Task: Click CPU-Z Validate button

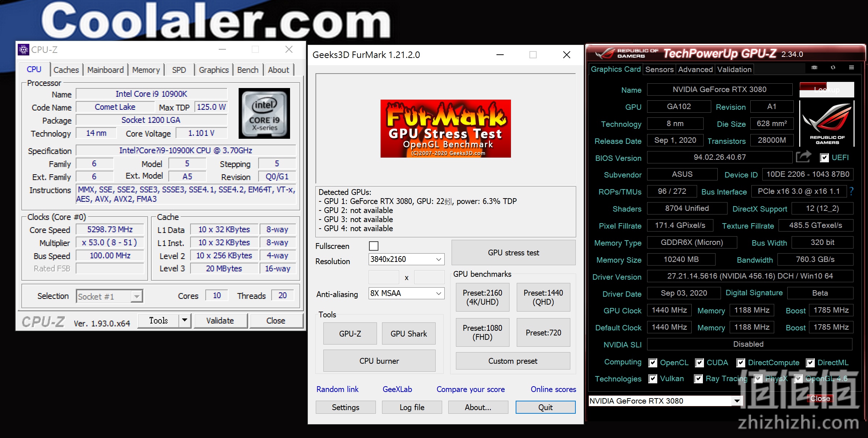Action: pyautogui.click(x=220, y=321)
